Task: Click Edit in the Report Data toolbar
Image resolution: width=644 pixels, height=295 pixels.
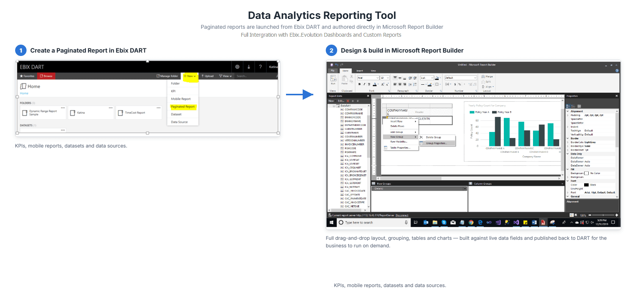Action: tap(341, 101)
